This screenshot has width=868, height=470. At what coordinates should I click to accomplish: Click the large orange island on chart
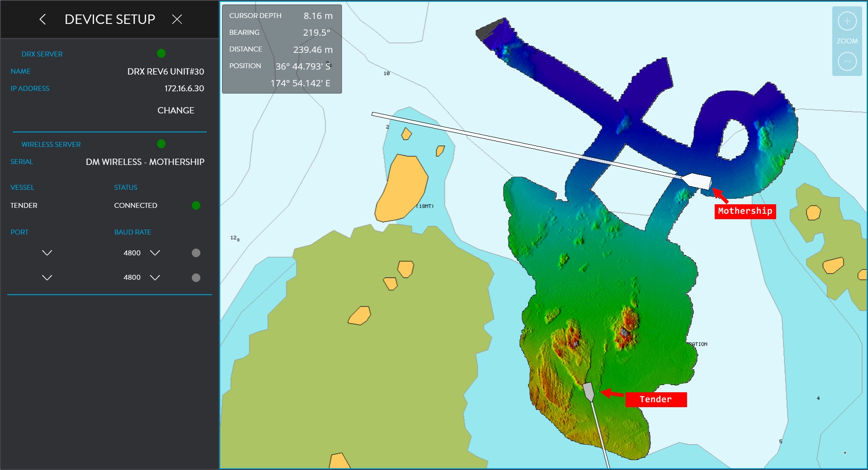coord(400,188)
